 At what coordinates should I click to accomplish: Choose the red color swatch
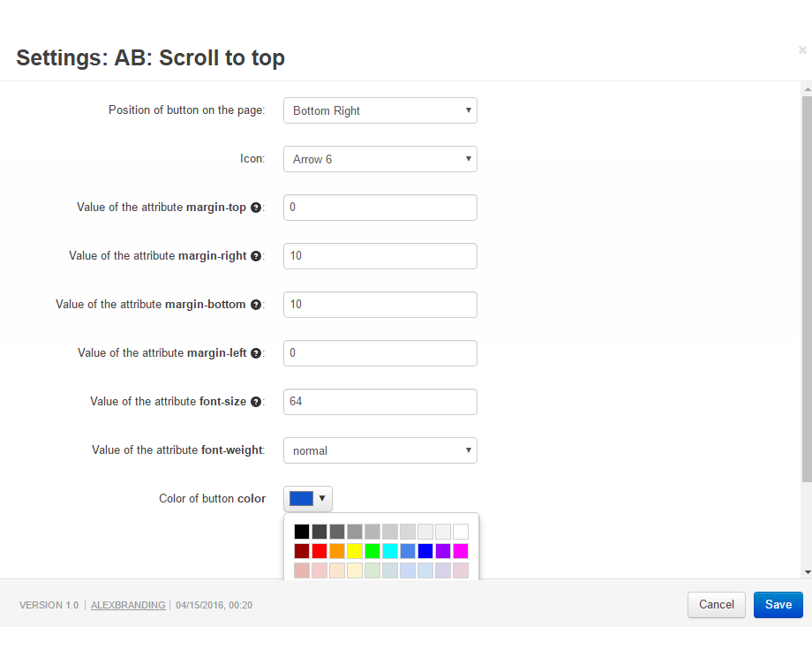320,551
